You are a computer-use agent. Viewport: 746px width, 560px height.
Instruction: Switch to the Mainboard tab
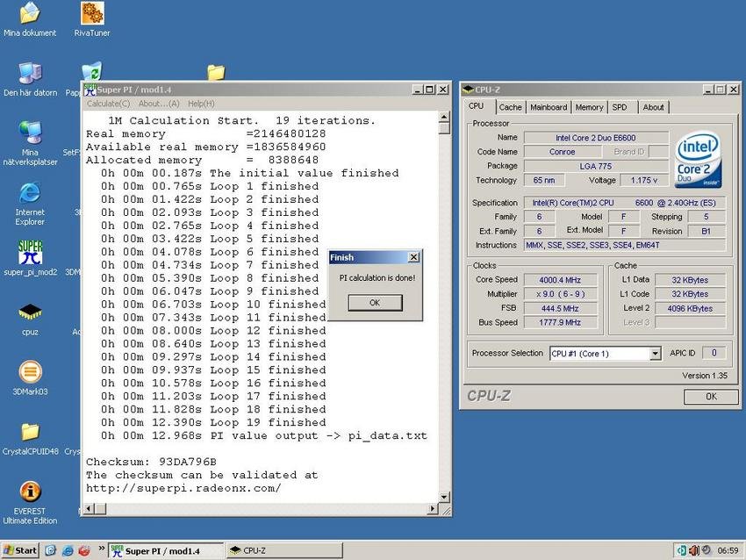pyautogui.click(x=549, y=107)
